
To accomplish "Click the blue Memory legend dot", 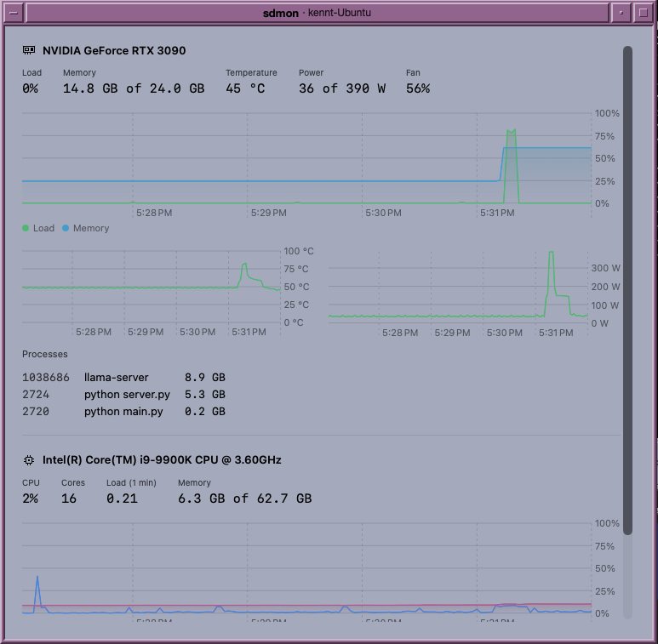I will [66, 228].
